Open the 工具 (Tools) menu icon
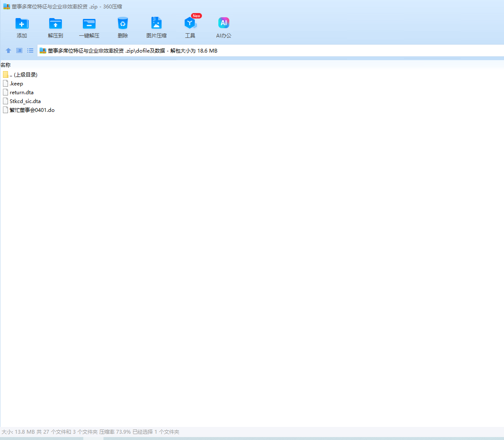Viewport: 504px width, 440px height. (x=190, y=24)
